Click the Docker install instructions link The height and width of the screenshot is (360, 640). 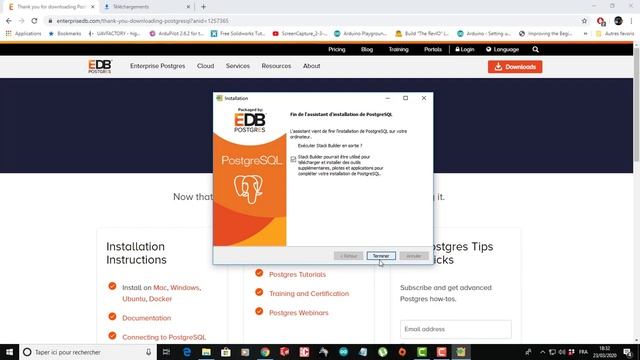pyautogui.click(x=160, y=299)
